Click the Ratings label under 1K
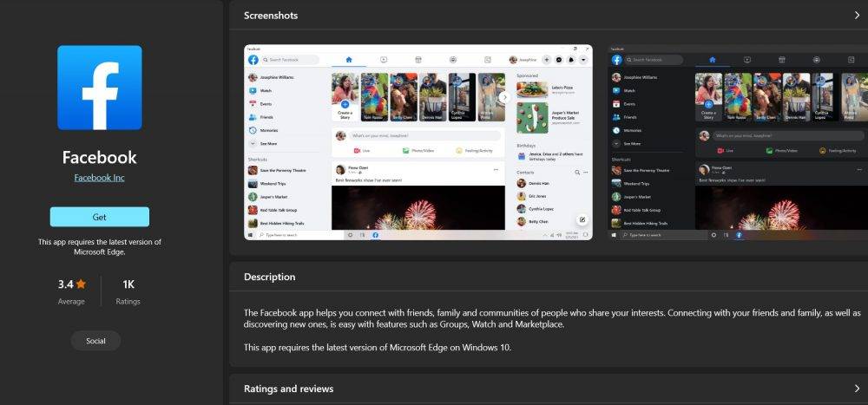The image size is (868, 405). [128, 302]
